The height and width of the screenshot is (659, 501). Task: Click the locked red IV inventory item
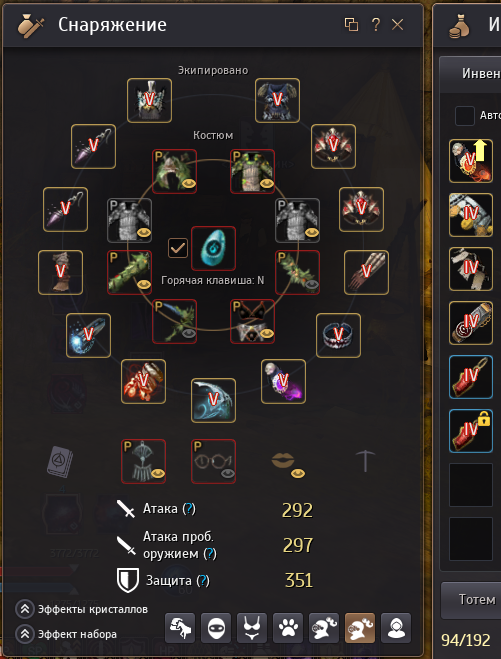coord(471,431)
